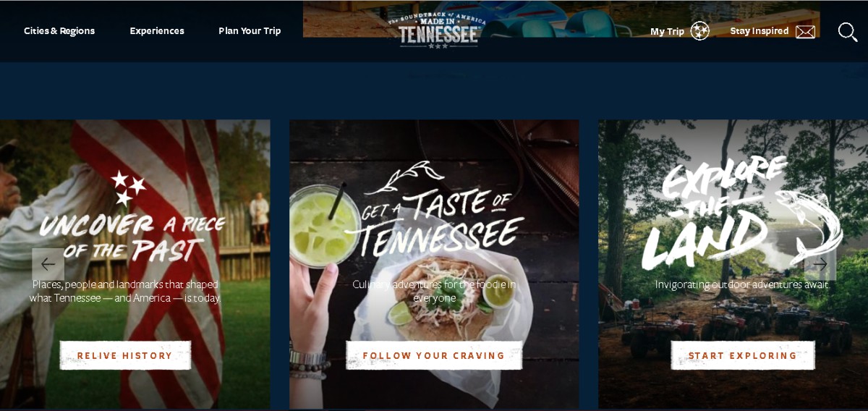Click the Made in Tennessee logo

(438, 30)
